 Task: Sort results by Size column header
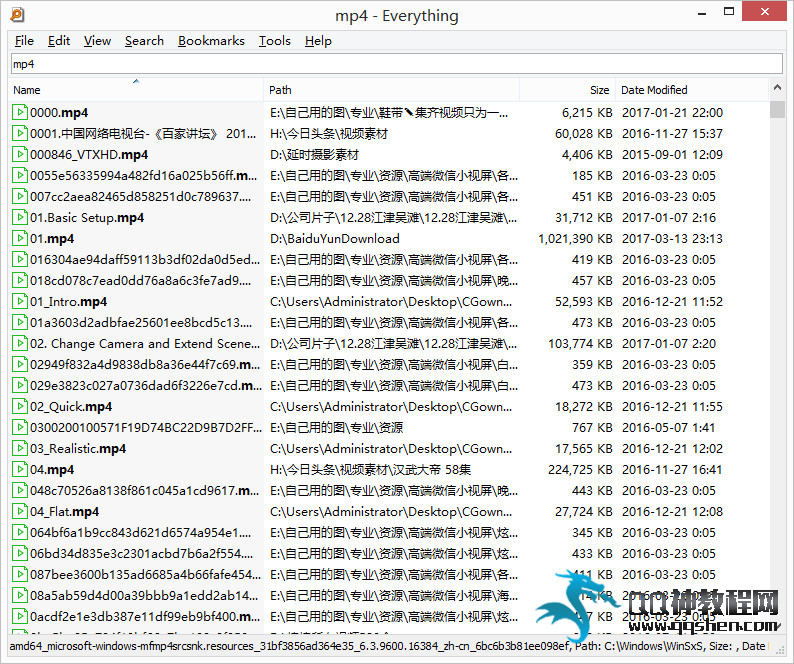point(567,90)
